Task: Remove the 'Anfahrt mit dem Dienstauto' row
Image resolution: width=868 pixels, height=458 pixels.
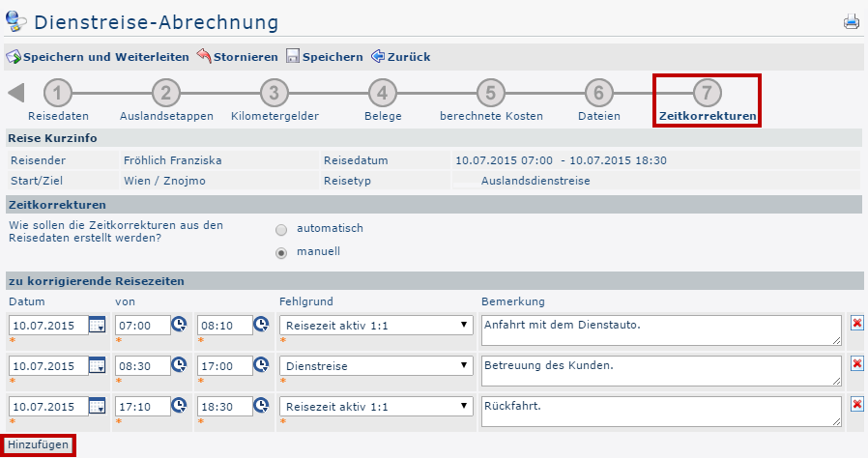Action: click(856, 323)
